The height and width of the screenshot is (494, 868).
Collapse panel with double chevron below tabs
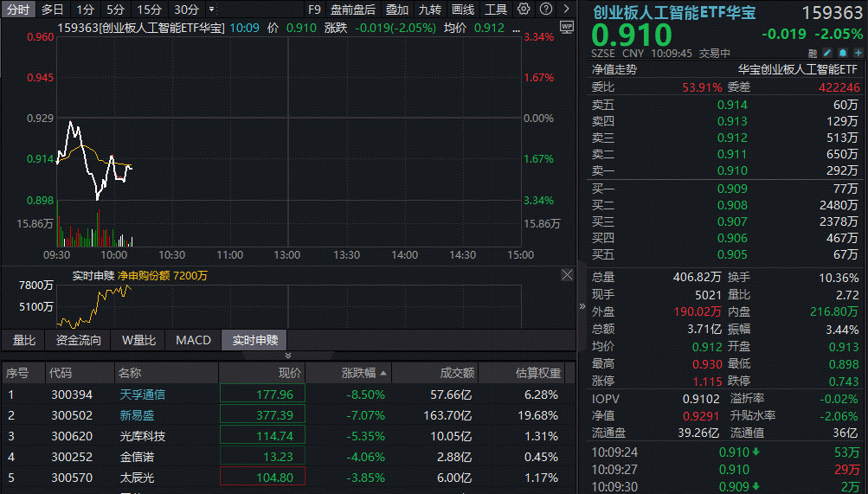click(288, 355)
